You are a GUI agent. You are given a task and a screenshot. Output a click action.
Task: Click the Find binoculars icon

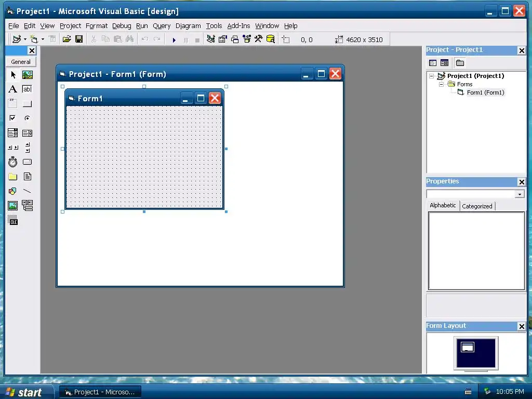(x=129, y=39)
